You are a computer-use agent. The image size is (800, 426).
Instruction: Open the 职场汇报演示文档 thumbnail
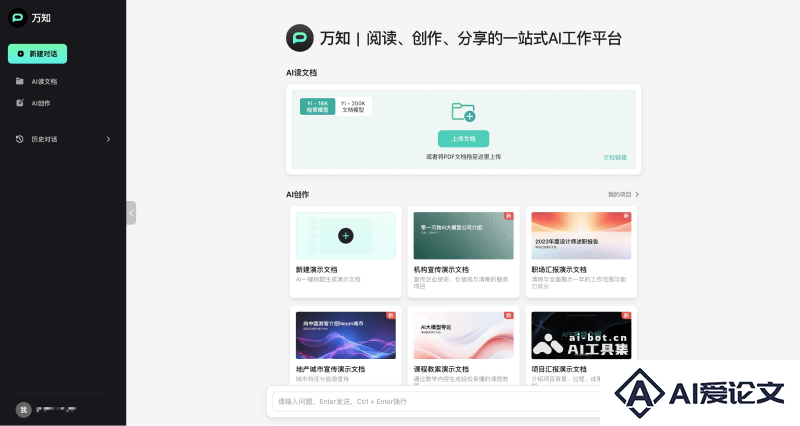click(581, 235)
